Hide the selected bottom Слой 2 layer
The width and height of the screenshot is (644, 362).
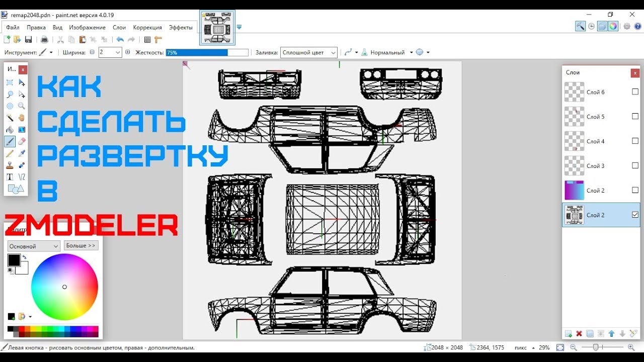tap(635, 215)
